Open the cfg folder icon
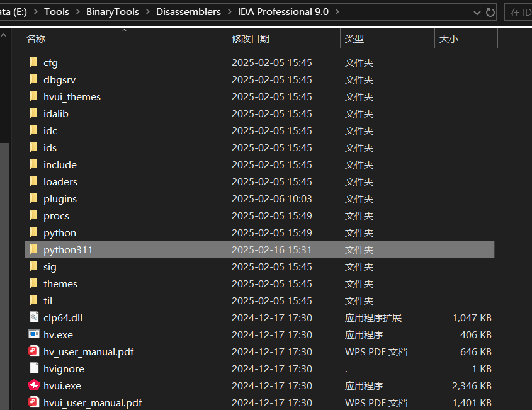Image resolution: width=532 pixels, height=410 pixels. coord(33,62)
